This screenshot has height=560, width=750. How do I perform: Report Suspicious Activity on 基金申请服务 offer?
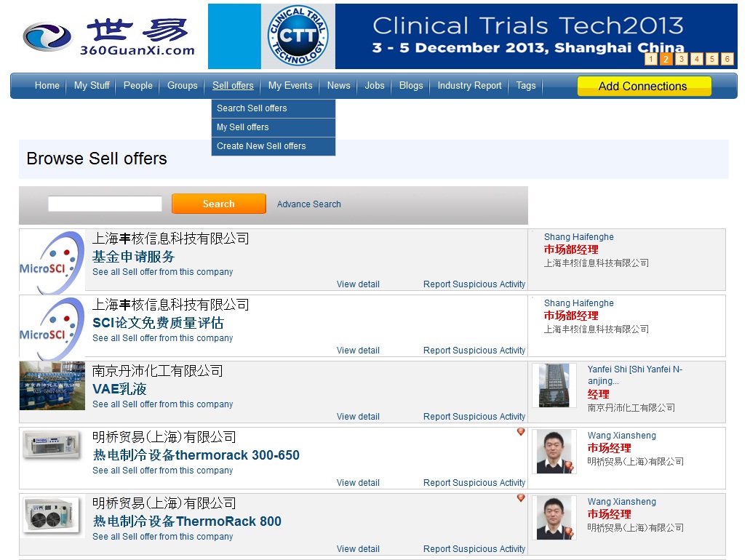474,284
